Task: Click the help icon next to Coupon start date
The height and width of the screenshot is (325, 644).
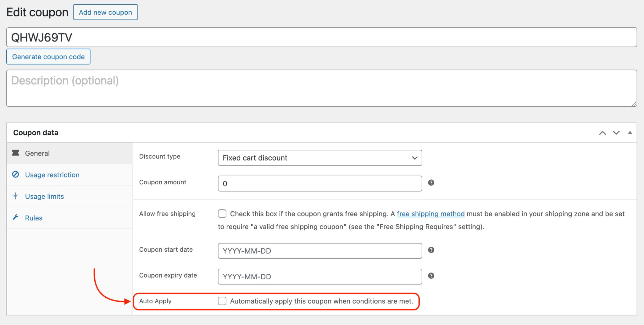Action: coord(431,250)
